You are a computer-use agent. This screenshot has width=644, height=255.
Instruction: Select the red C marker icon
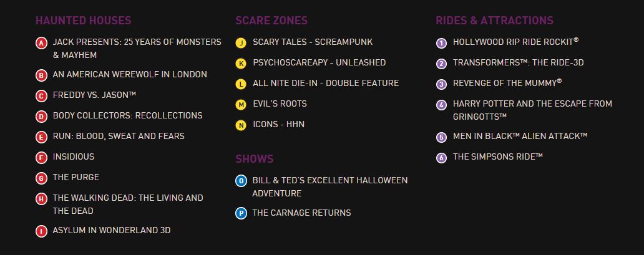[x=41, y=97]
